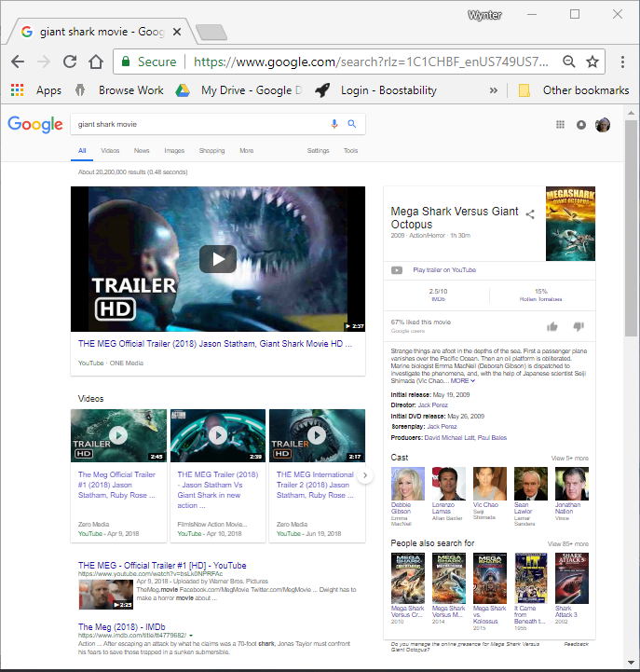Open Google notifications bell icon

point(581,125)
